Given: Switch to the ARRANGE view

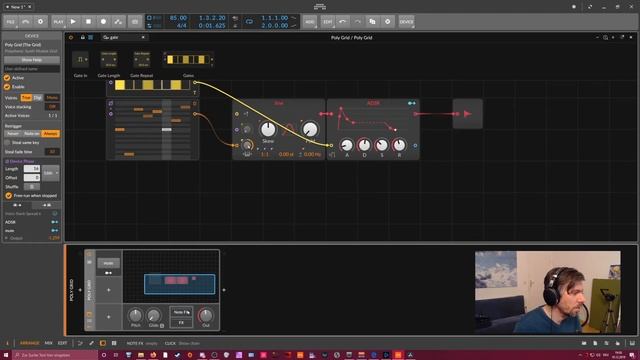Looking at the screenshot, I should click(x=29, y=343).
